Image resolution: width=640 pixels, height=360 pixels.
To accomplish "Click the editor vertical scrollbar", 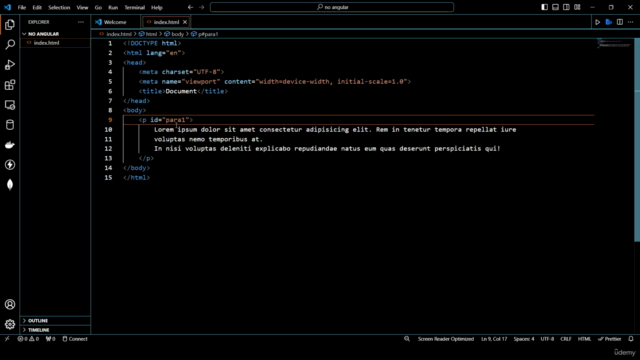I will click(x=637, y=140).
